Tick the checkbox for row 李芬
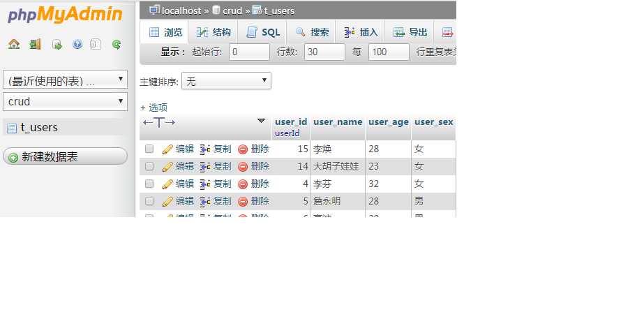 coord(149,184)
